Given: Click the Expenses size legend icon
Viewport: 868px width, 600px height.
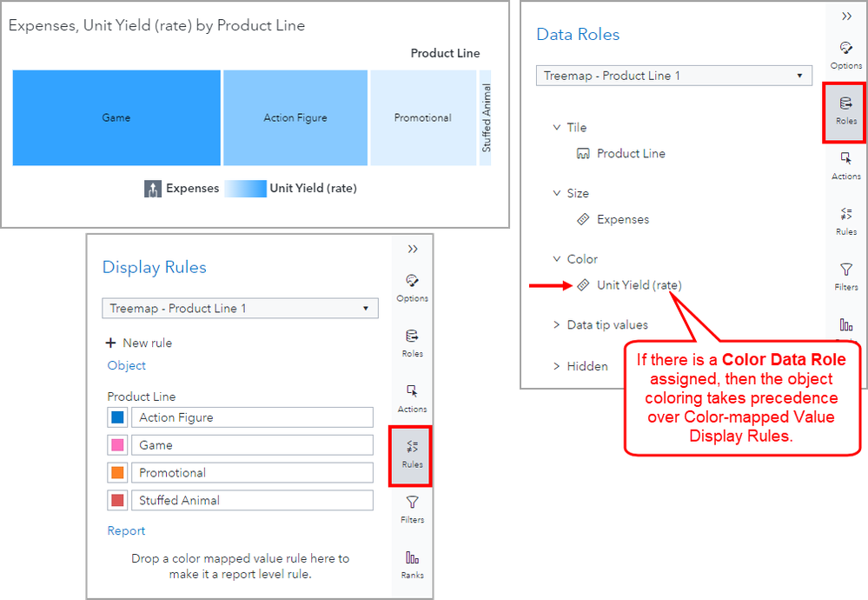Looking at the screenshot, I should click(x=153, y=189).
